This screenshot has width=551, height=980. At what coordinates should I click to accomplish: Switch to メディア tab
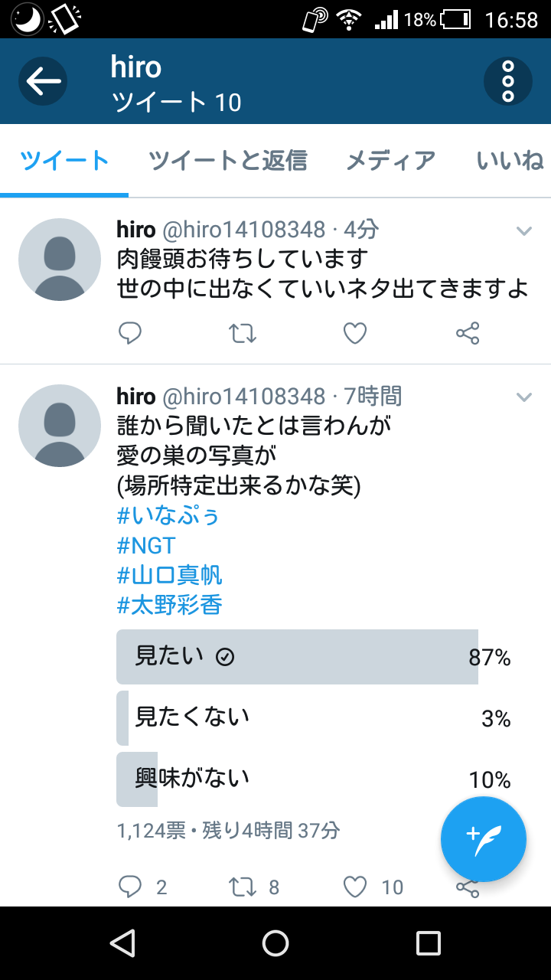click(x=391, y=161)
